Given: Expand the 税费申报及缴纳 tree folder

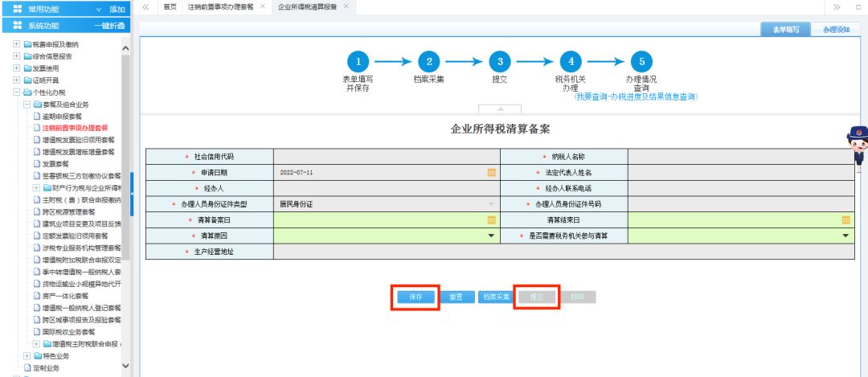Looking at the screenshot, I should point(16,43).
